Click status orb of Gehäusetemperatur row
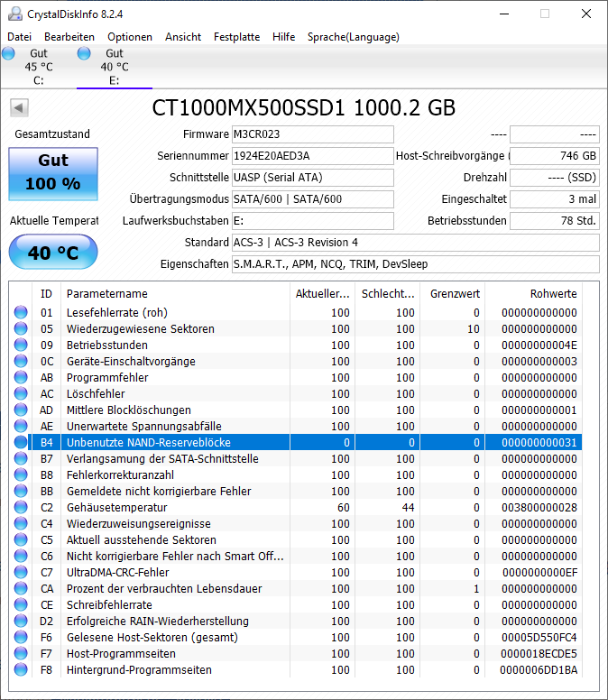This screenshot has height=700, width=608. click(21, 507)
